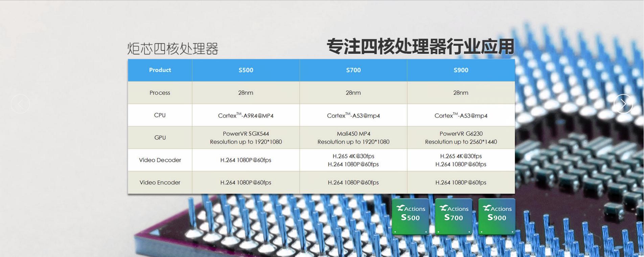Click S700 video decoder H.265 4K@30fps cell

[353, 160]
